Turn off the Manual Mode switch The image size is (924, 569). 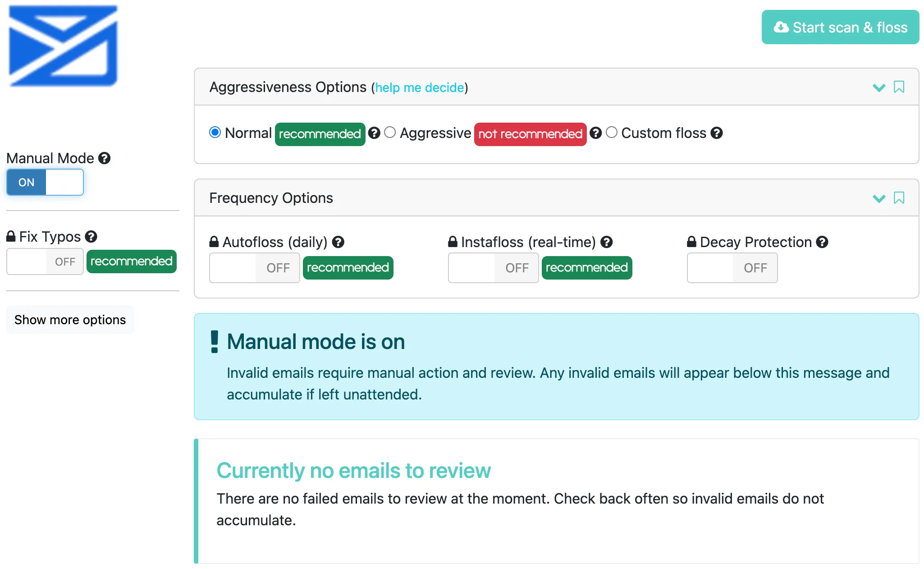[45, 182]
